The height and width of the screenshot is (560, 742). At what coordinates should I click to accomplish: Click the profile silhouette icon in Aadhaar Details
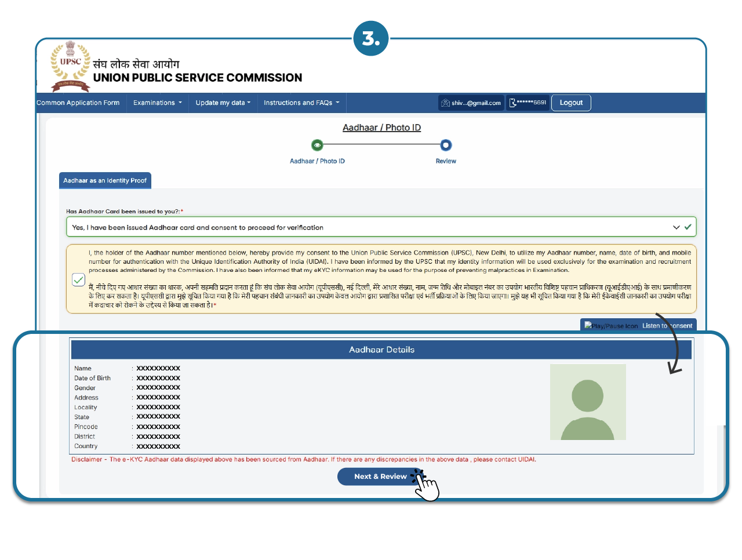point(588,401)
